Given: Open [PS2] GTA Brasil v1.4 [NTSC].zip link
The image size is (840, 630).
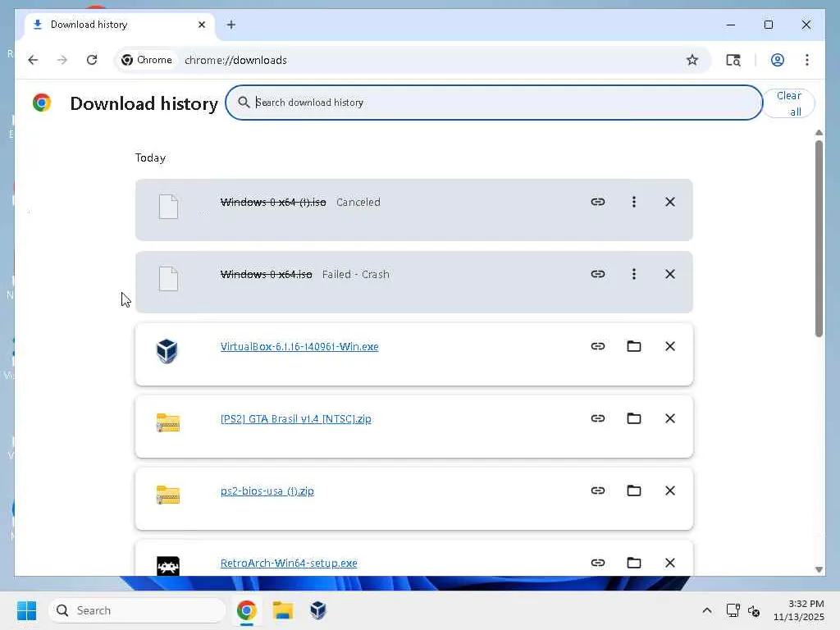Looking at the screenshot, I should [x=295, y=419].
